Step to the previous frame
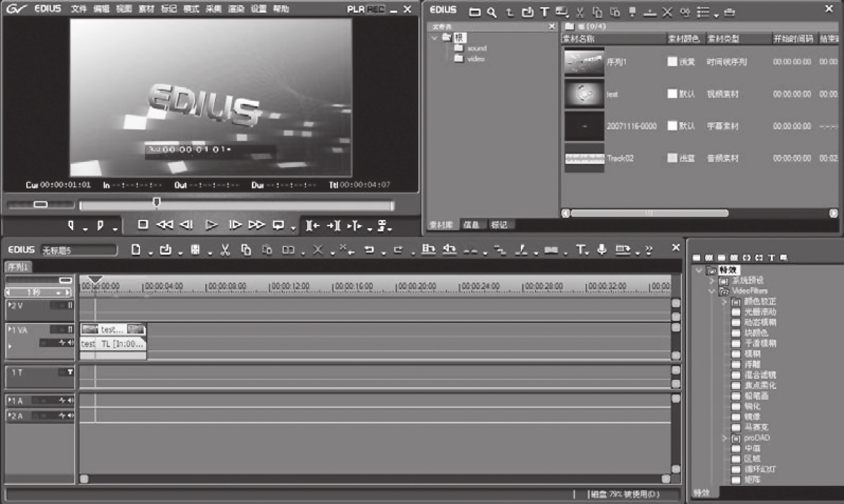Screen dimensions: 844x504 (186, 225)
